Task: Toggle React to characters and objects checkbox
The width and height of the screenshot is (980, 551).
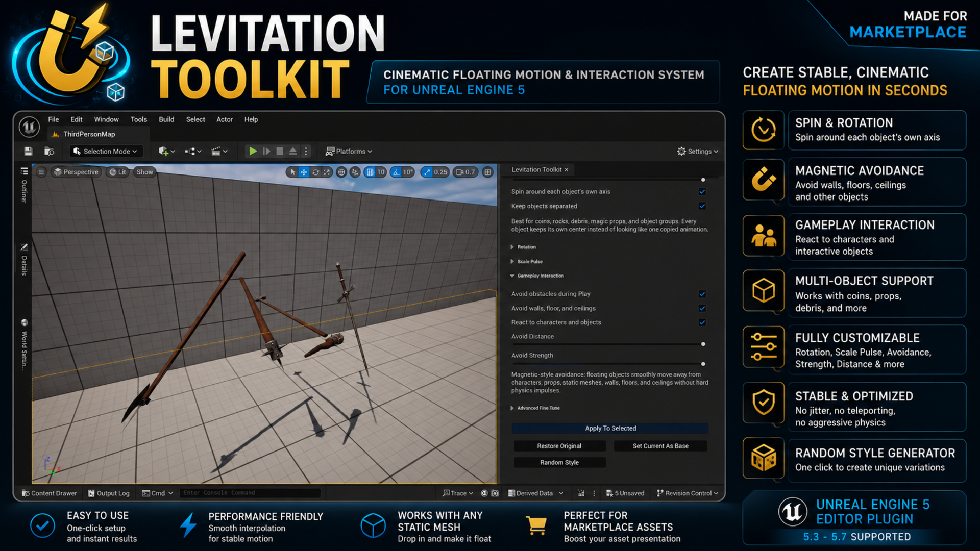Action: click(x=702, y=322)
